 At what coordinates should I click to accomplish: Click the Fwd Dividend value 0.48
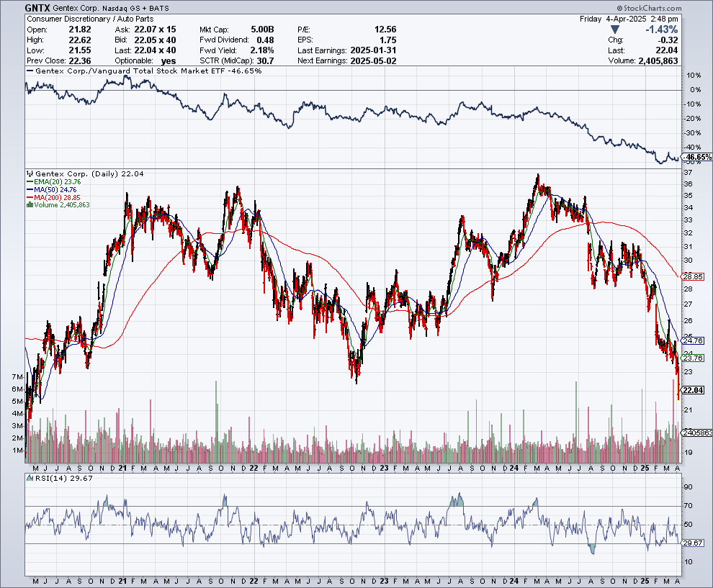pyautogui.click(x=265, y=40)
